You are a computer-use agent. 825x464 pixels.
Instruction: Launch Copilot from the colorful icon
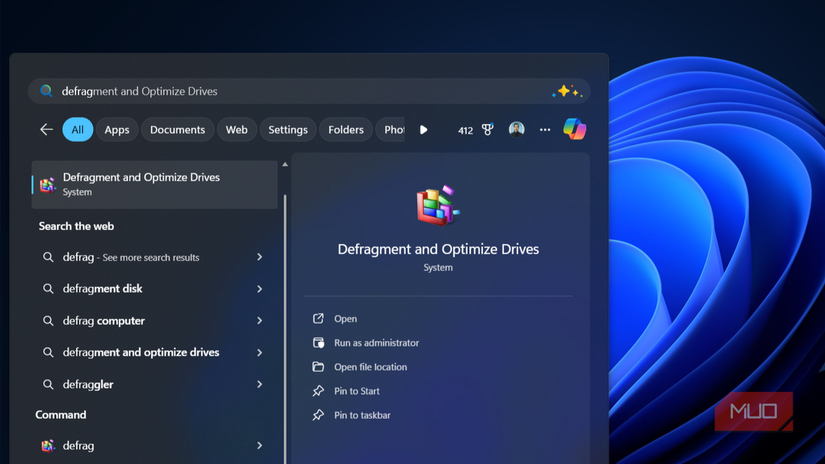point(575,129)
